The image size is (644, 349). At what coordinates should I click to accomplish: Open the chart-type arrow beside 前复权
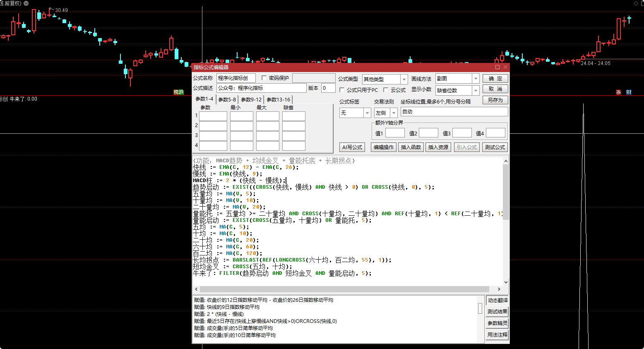pos(26,3)
